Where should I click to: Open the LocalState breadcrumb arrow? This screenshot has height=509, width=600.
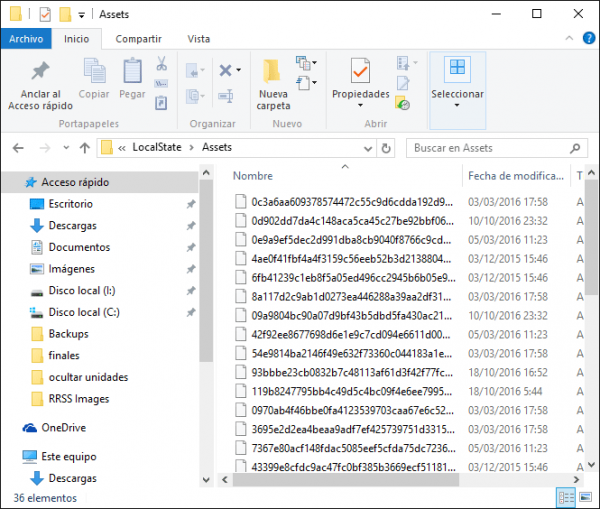191,148
